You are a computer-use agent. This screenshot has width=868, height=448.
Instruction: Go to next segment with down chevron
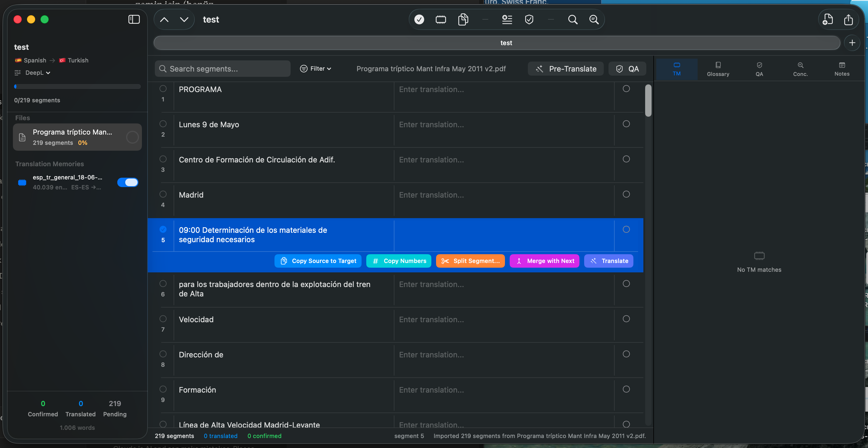tap(184, 20)
